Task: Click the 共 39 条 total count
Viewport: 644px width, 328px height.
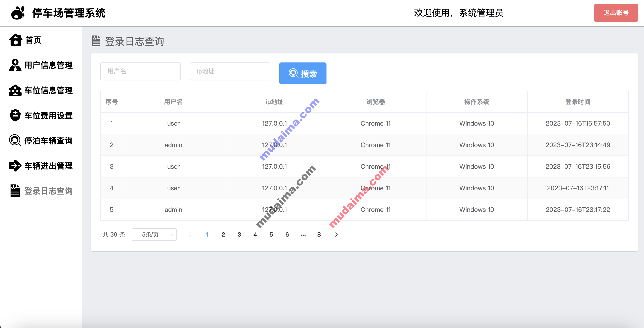Action: (x=114, y=235)
